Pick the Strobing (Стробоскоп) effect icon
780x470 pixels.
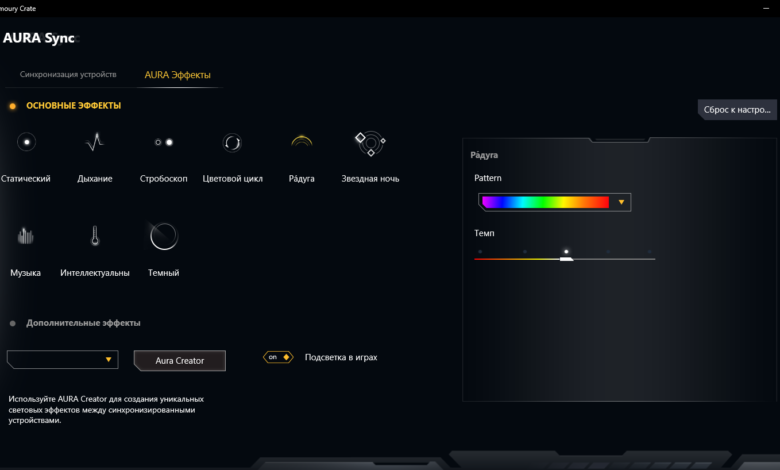coord(164,142)
